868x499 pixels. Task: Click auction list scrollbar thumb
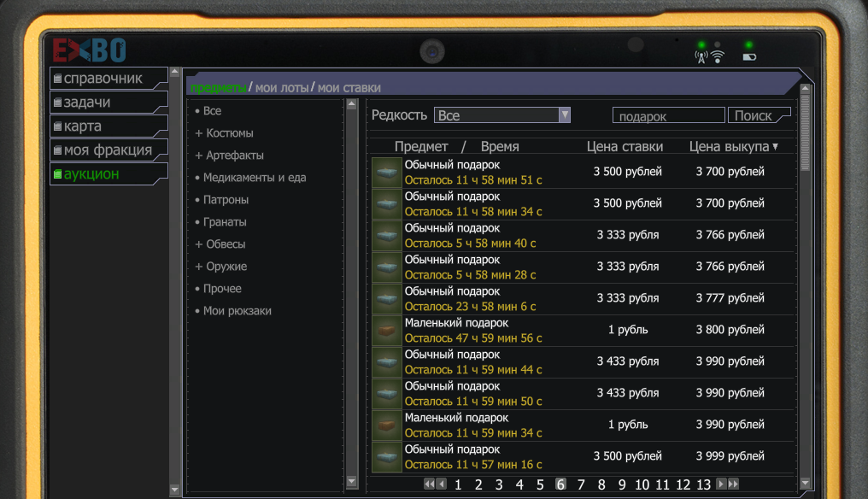[806, 132]
